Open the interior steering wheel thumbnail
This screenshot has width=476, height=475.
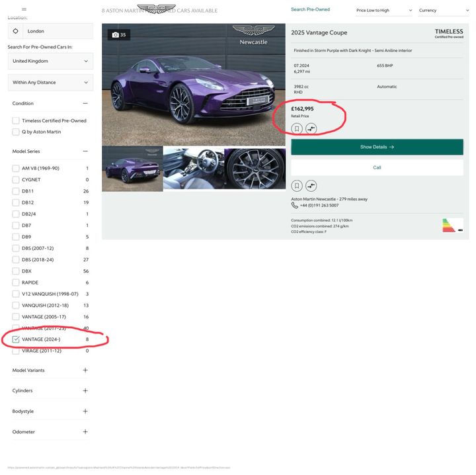pyautogui.click(x=193, y=169)
